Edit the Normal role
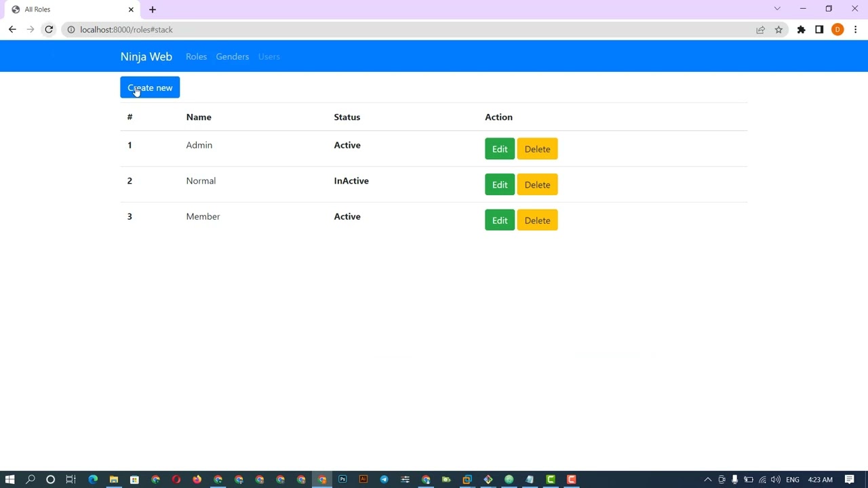 pyautogui.click(x=500, y=185)
